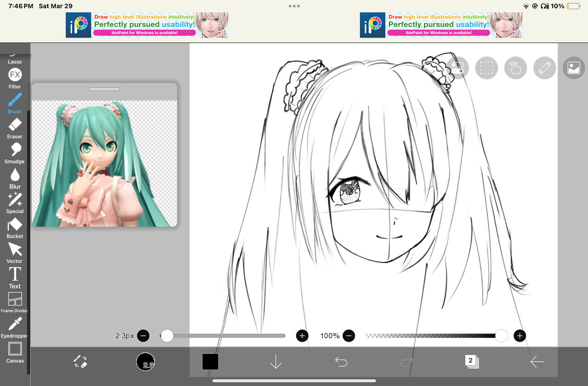
Task: Click the brush thickness slider handle
Action: [x=167, y=336]
